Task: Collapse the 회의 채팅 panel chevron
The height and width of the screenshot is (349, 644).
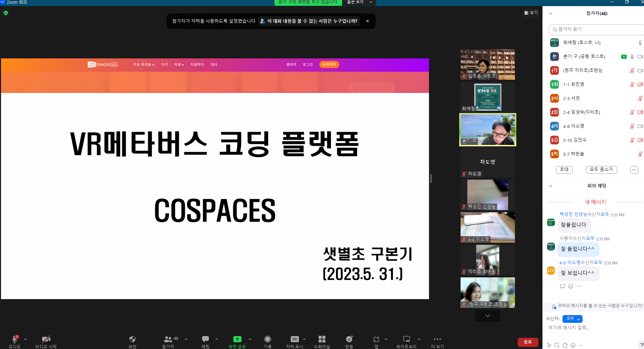Action: point(551,186)
